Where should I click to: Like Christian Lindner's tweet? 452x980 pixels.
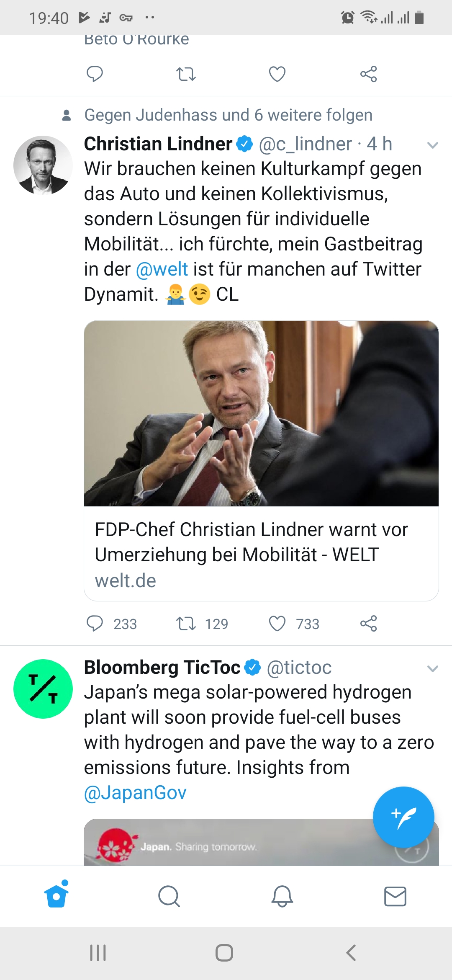(277, 624)
